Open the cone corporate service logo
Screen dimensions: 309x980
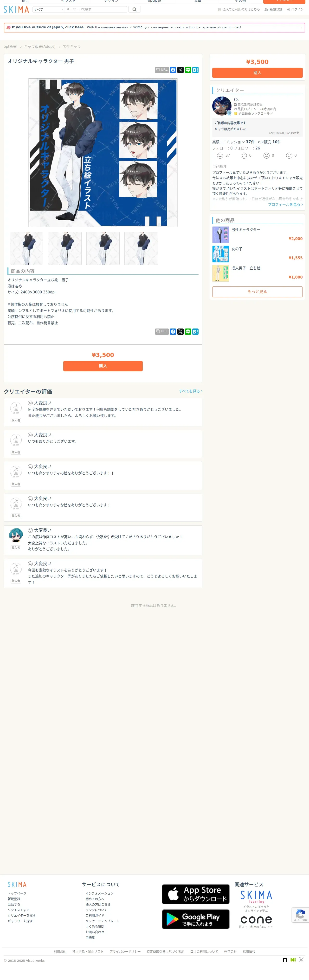click(x=256, y=919)
